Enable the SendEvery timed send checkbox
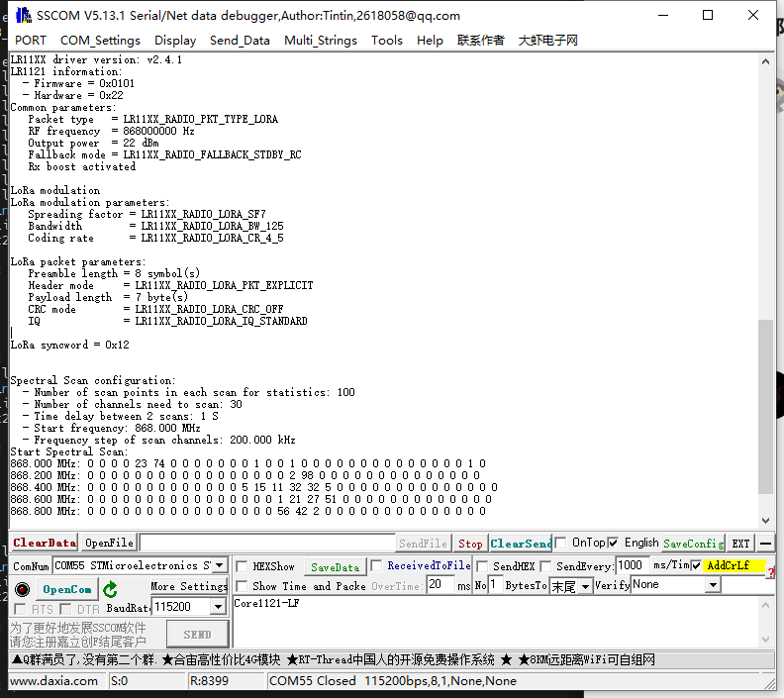784x698 pixels. pos(545,566)
